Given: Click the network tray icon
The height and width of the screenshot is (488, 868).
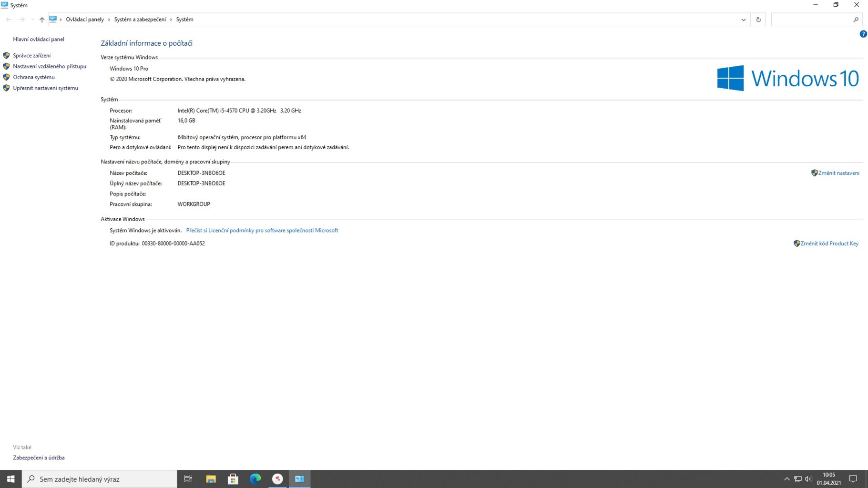Looking at the screenshot, I should [x=798, y=479].
